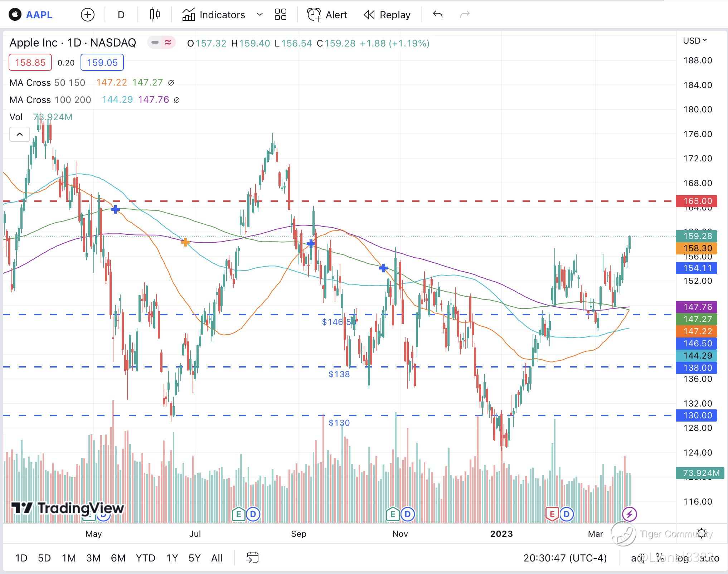Select the 6M time range
The height and width of the screenshot is (574, 728).
(118, 558)
